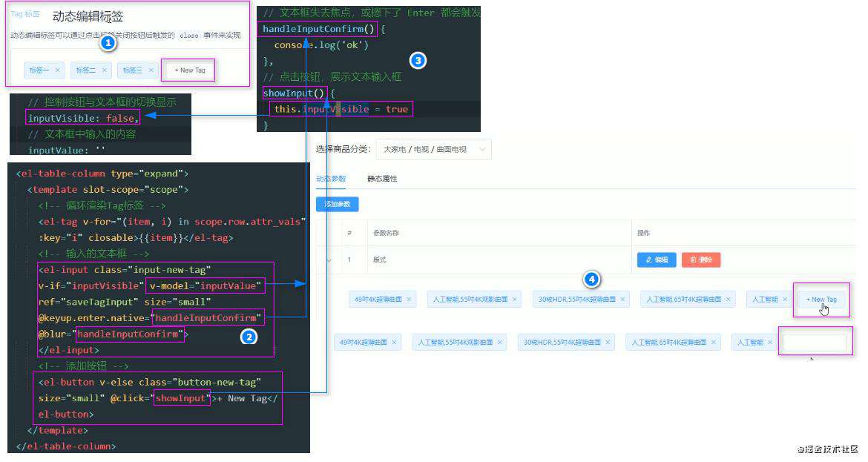The width and height of the screenshot is (868, 462).
Task: Switch to the 动态参数 tab
Action: tap(331, 179)
